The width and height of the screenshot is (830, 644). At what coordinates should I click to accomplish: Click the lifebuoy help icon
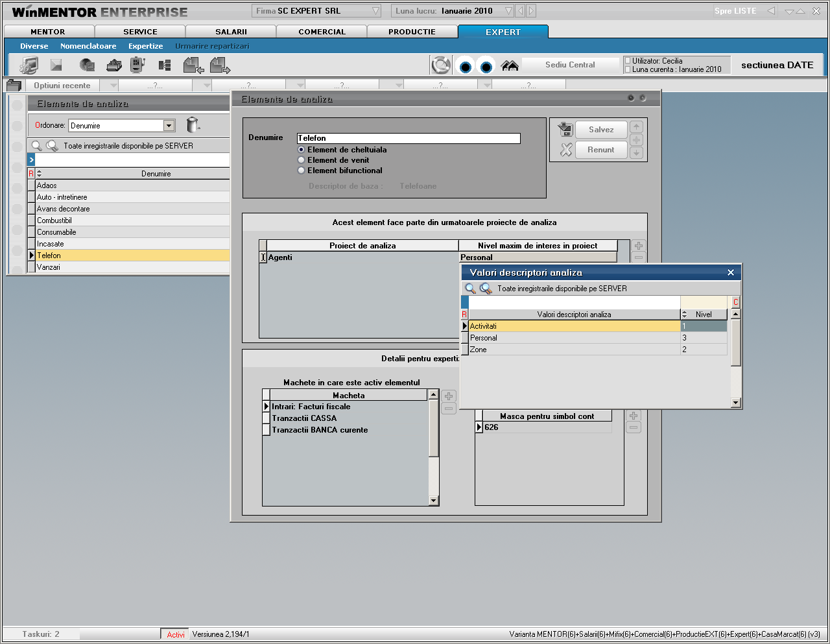click(x=441, y=65)
